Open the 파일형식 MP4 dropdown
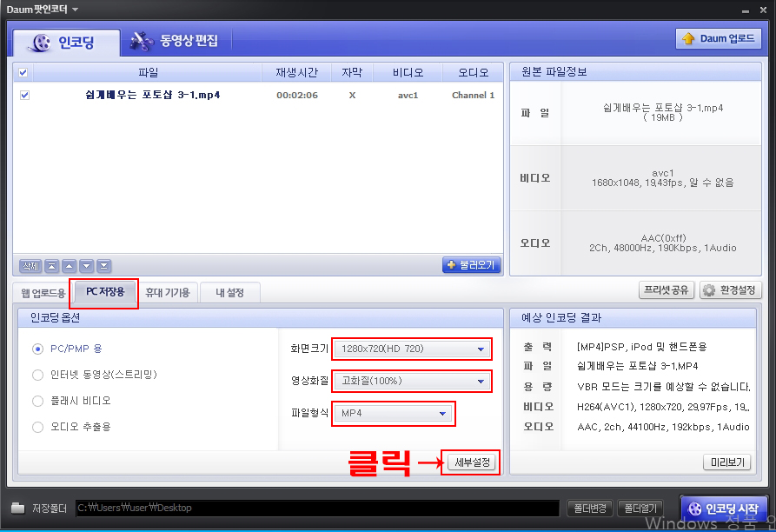 [x=393, y=413]
